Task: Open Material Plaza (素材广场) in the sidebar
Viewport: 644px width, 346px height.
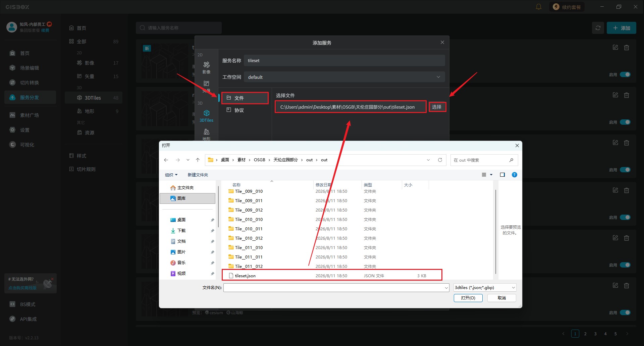Action: point(30,115)
